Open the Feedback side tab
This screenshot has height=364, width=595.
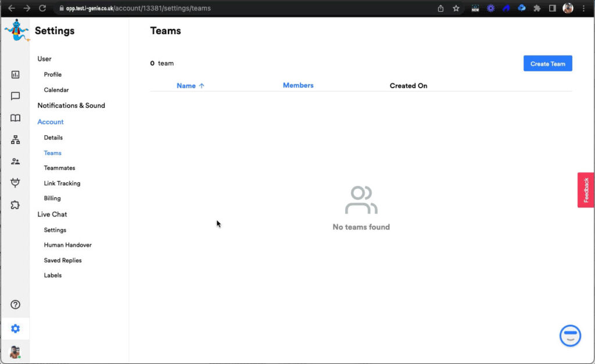586,190
